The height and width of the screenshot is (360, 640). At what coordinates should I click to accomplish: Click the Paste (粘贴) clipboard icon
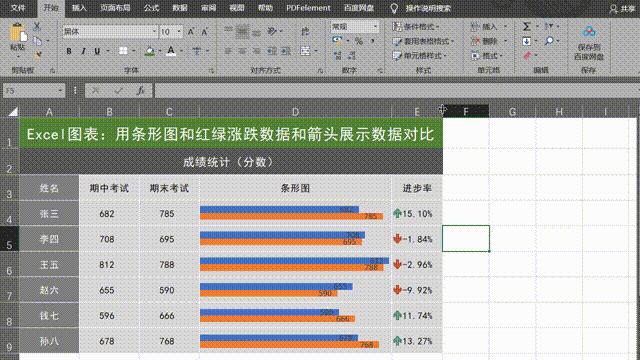(x=18, y=33)
